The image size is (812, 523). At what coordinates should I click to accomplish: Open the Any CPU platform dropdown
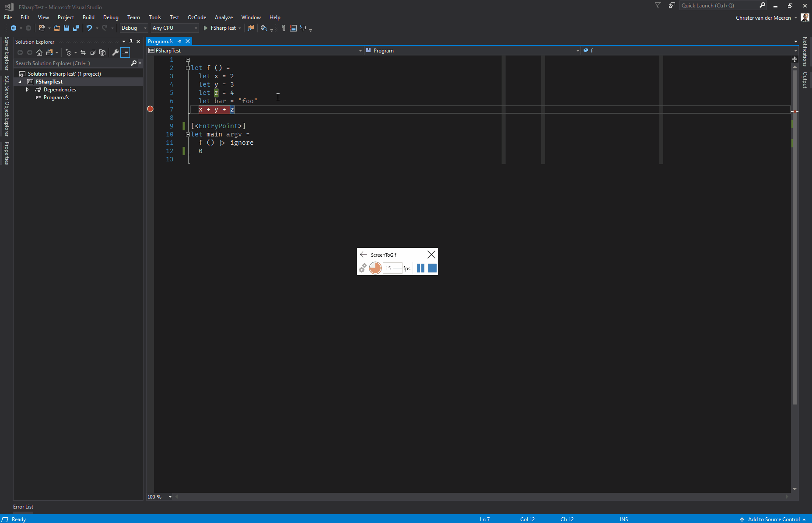point(196,28)
